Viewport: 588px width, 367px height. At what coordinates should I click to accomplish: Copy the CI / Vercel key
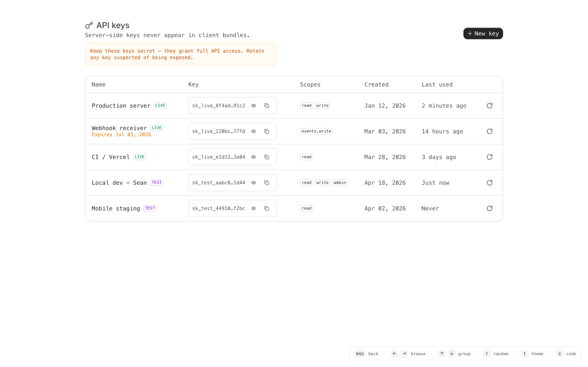267,157
